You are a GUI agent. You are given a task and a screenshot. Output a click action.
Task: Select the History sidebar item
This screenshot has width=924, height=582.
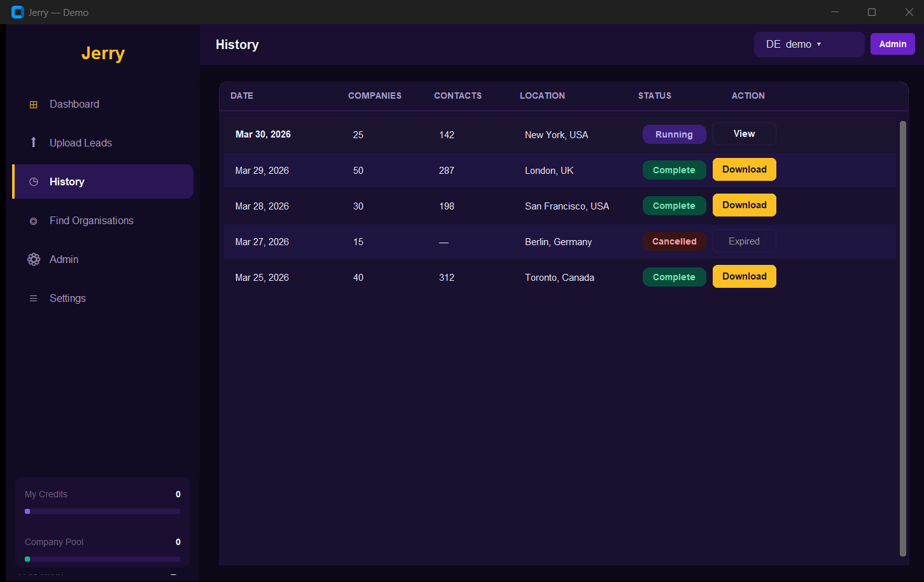pos(102,181)
